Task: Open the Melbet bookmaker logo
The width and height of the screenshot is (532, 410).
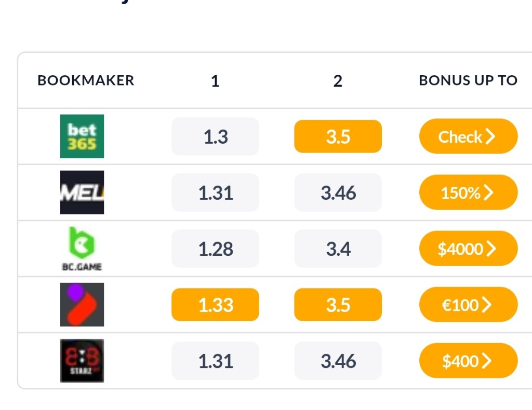Action: click(x=82, y=193)
